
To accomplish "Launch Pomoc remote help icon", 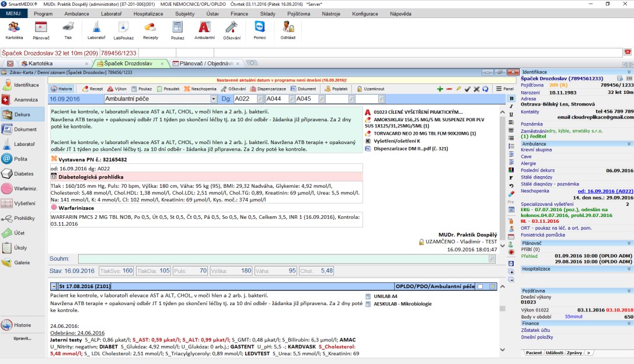I will coord(260,31).
